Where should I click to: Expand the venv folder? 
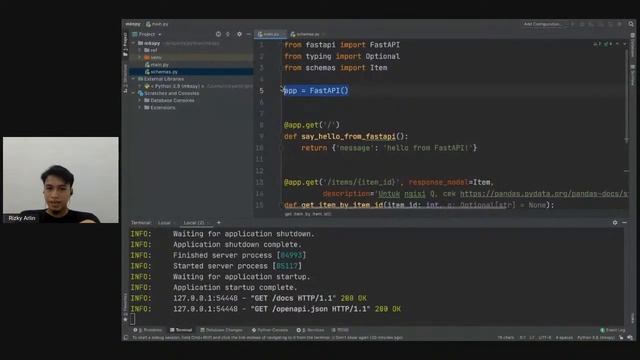pyautogui.click(x=140, y=58)
